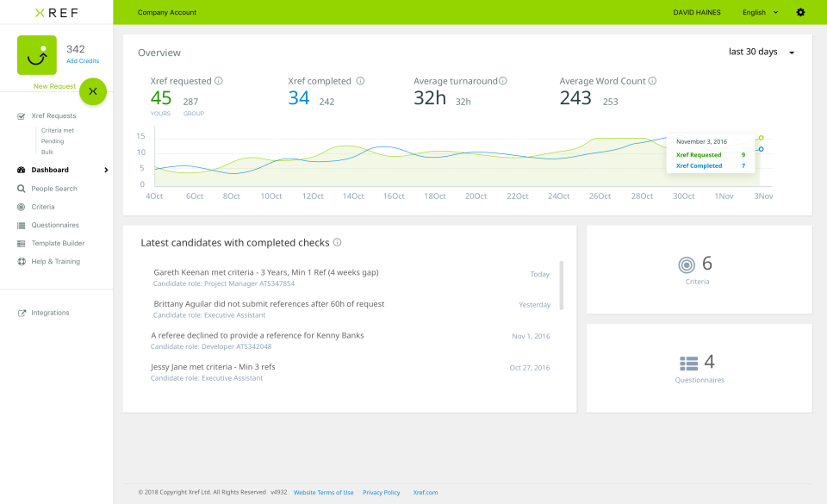The width and height of the screenshot is (827, 504).
Task: Open Questionnaires via its list icon
Action: [21, 225]
